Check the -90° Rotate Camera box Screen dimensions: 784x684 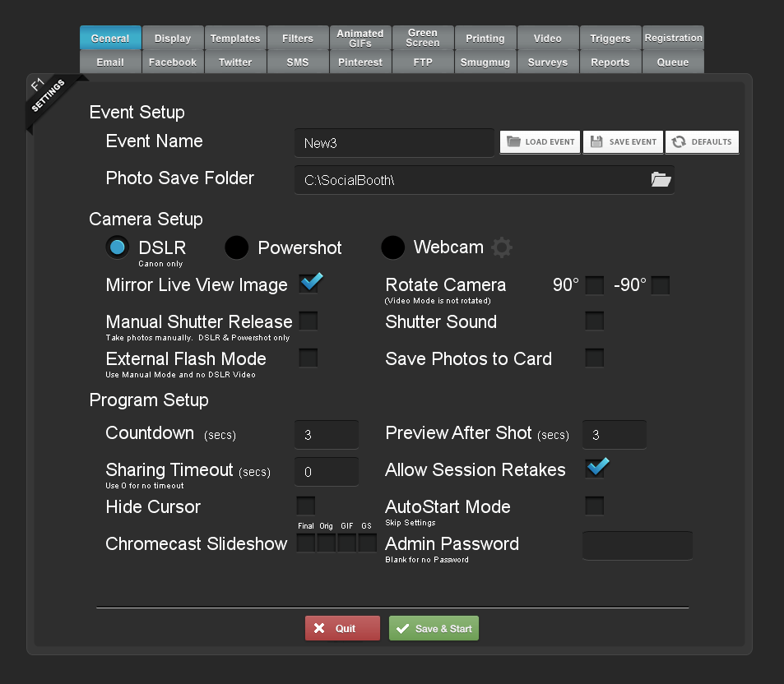pyautogui.click(x=661, y=285)
